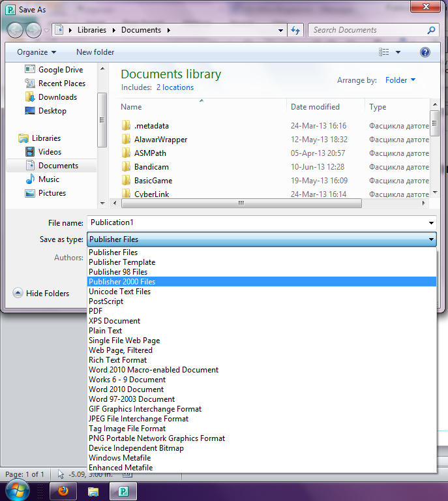Image resolution: width=448 pixels, height=501 pixels.
Task: Choose Plain Text option
Action: coord(261,331)
